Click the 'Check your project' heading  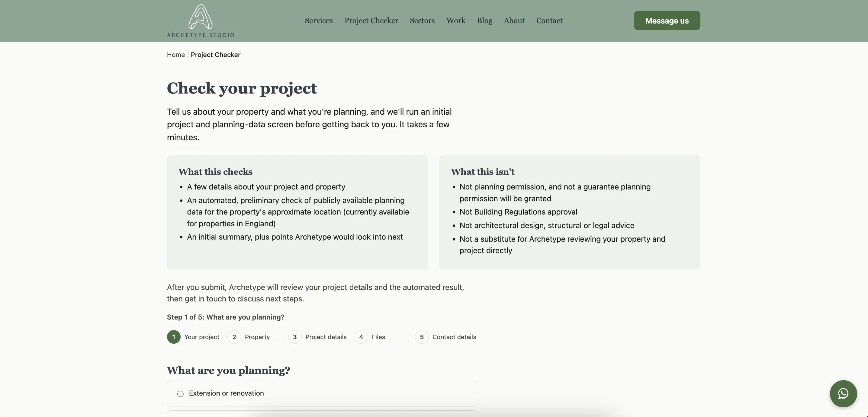pyautogui.click(x=242, y=88)
